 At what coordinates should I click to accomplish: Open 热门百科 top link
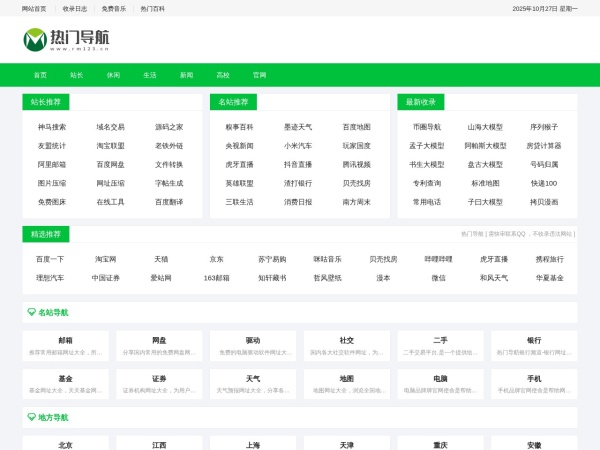(152, 9)
